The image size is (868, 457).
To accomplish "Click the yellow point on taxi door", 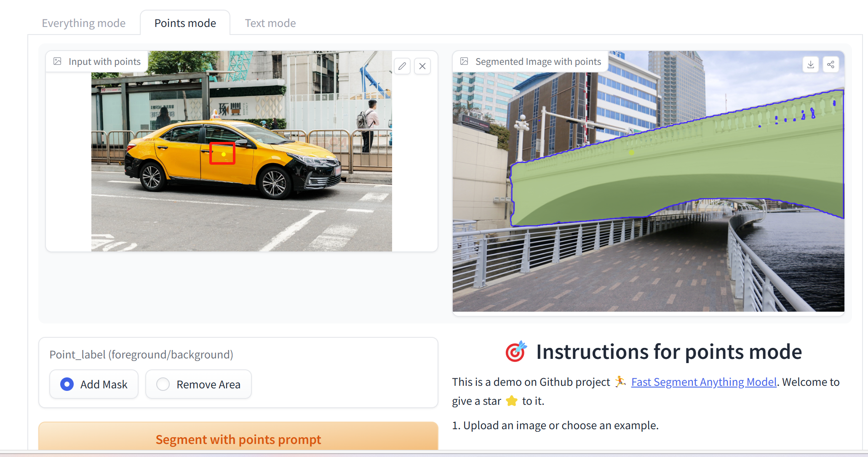I will tap(224, 155).
